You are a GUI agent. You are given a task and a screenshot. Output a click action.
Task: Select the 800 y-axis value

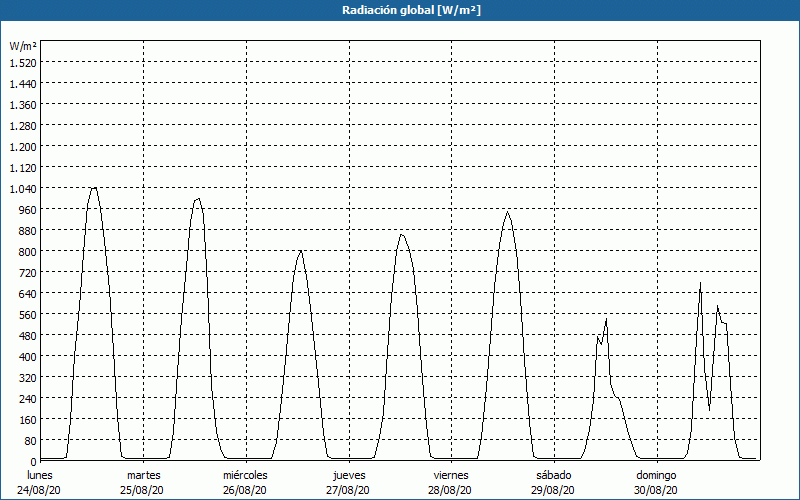(x=28, y=252)
